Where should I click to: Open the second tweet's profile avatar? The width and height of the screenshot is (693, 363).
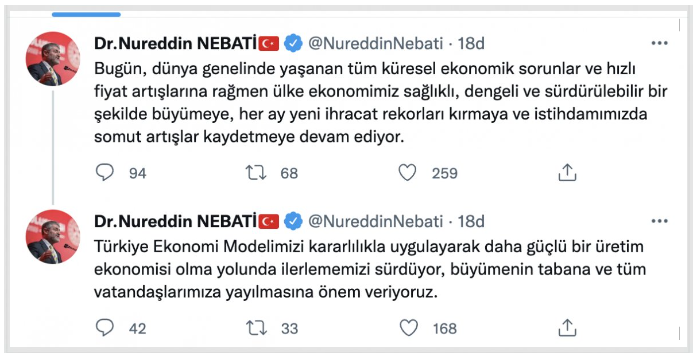(x=53, y=237)
